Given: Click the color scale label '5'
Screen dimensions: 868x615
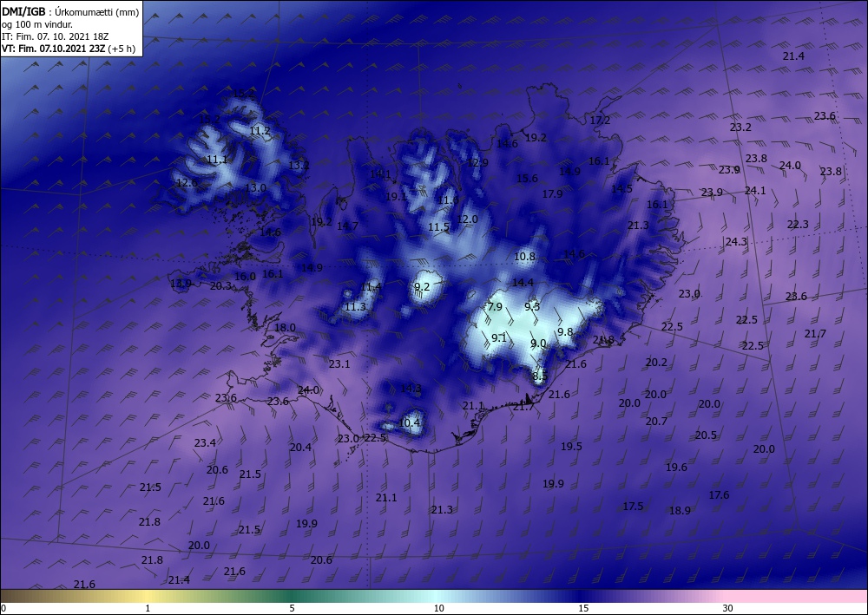Looking at the screenshot, I should 292,608.
